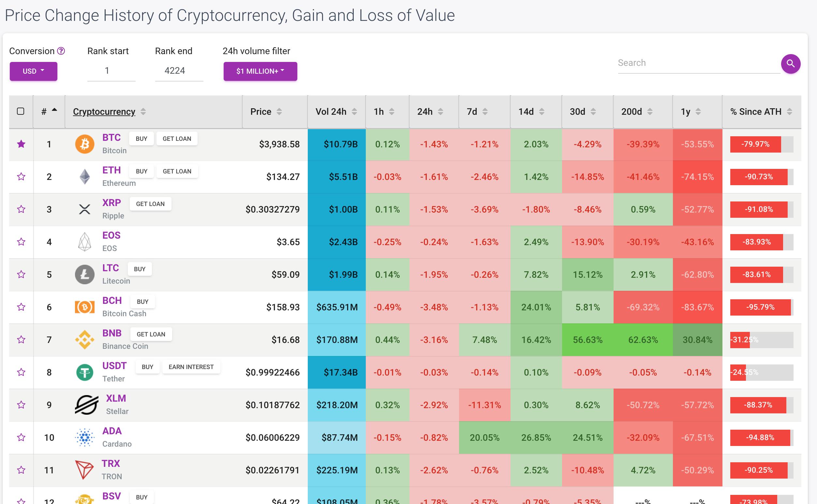The height and width of the screenshot is (504, 817).
Task: Favorite Binance Coin with its star
Action: click(21, 340)
